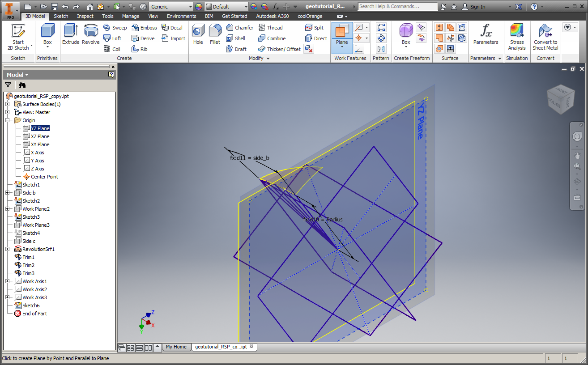
Task: Click the Decal tool
Action: (172, 28)
